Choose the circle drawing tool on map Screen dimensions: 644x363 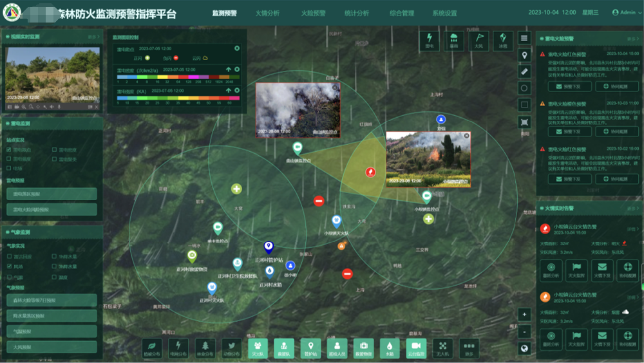(525, 88)
